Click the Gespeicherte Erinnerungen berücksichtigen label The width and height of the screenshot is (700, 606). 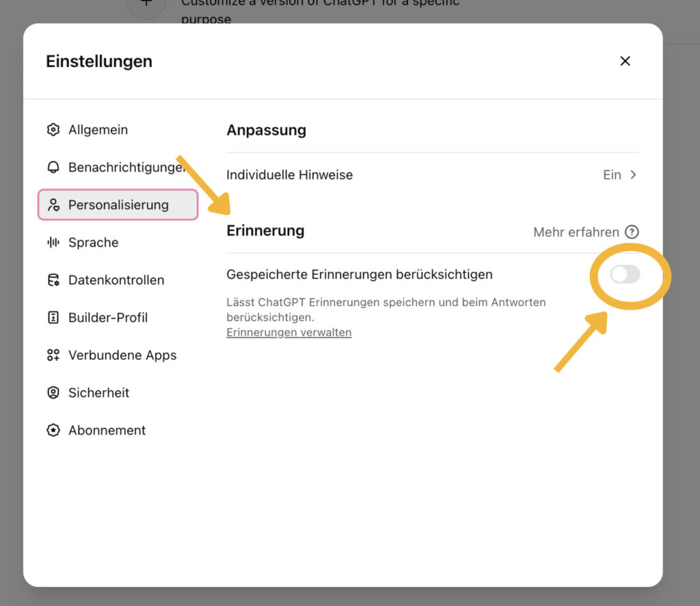pyautogui.click(x=359, y=275)
